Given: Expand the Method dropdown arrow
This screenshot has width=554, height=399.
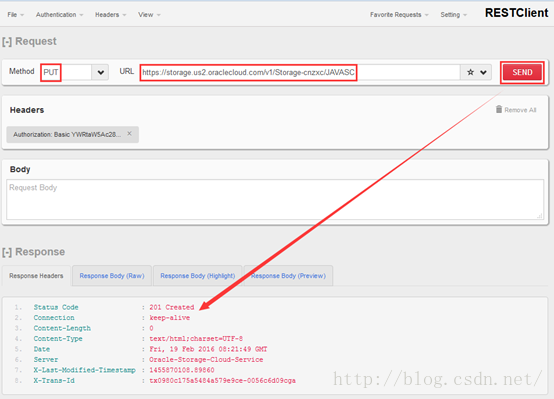Looking at the screenshot, I should (x=100, y=72).
